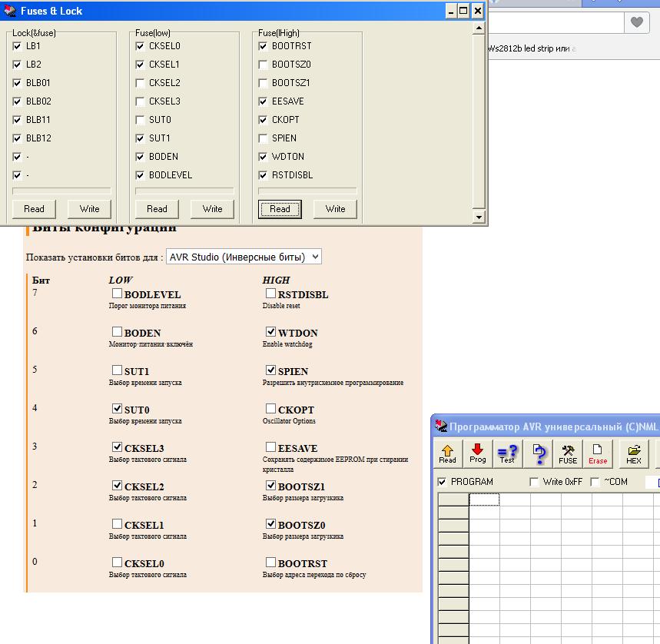Click the first cell in program grid
This screenshot has width=660, height=644.
pyautogui.click(x=484, y=500)
